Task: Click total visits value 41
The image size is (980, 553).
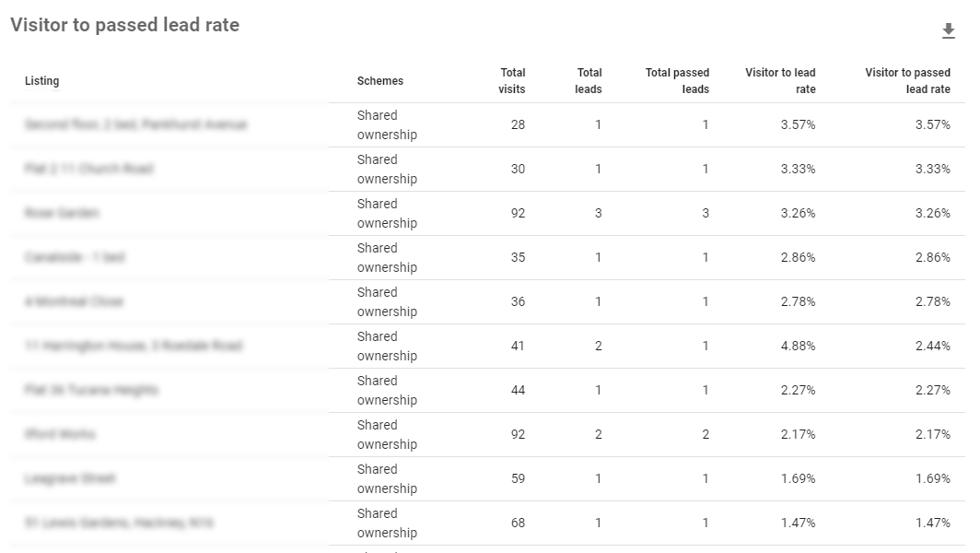Action: click(x=518, y=346)
